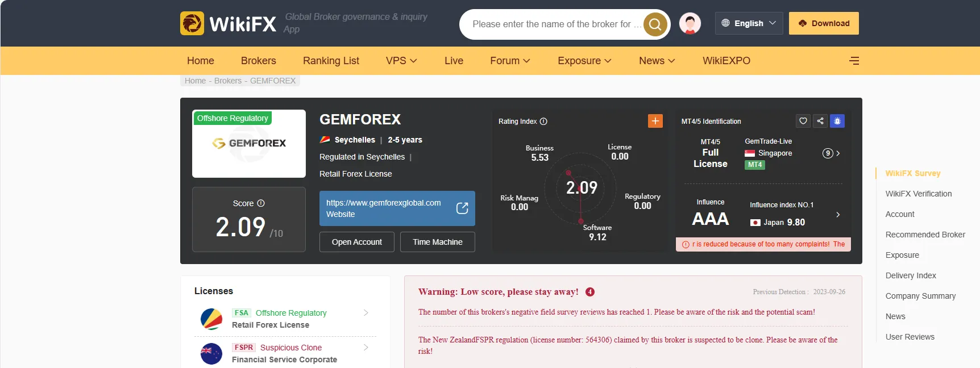Click the Open Account button
980x368 pixels.
[x=357, y=242]
